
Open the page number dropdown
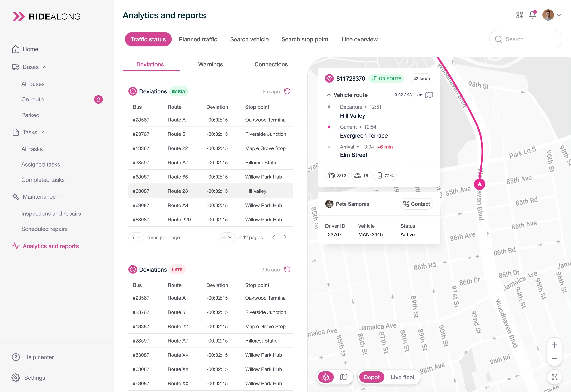[x=227, y=237]
